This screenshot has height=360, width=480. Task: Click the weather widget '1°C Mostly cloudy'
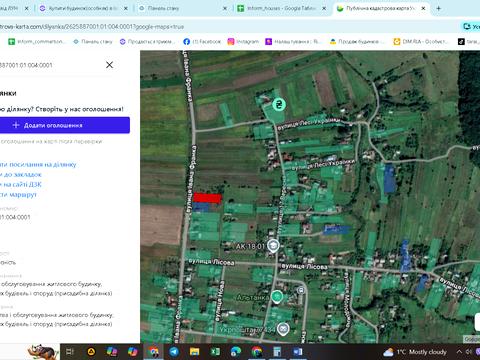(x=415, y=352)
